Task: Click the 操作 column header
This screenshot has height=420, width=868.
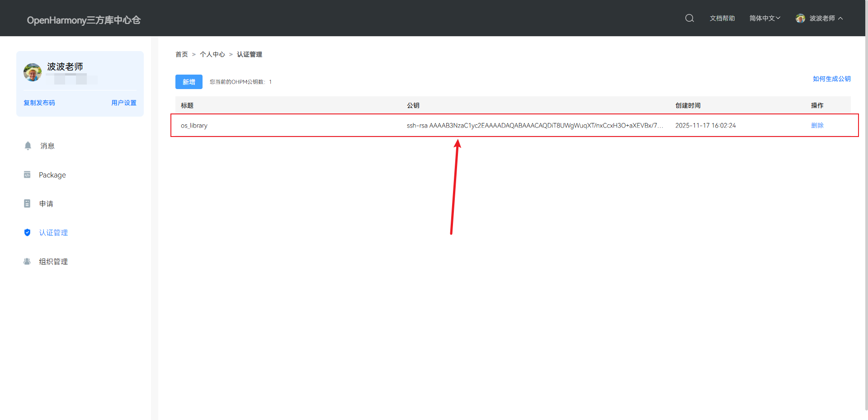Action: pyautogui.click(x=817, y=105)
